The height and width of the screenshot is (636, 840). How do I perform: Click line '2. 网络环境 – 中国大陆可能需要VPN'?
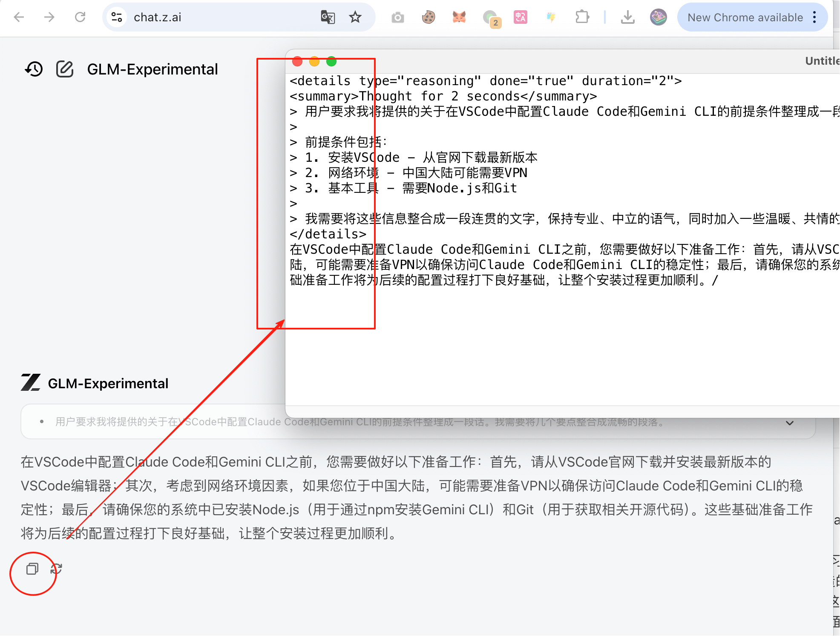click(x=408, y=173)
